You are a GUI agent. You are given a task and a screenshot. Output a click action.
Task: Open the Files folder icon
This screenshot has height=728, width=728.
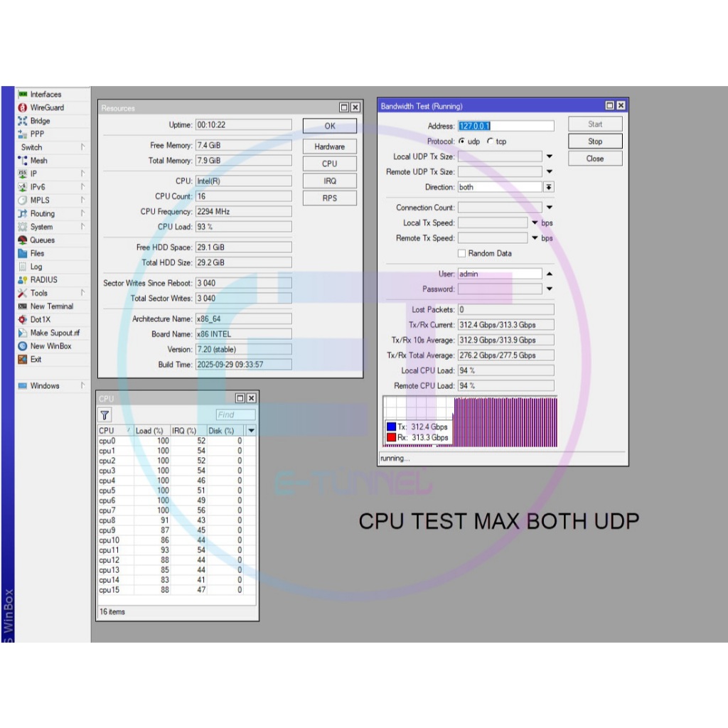[23, 253]
